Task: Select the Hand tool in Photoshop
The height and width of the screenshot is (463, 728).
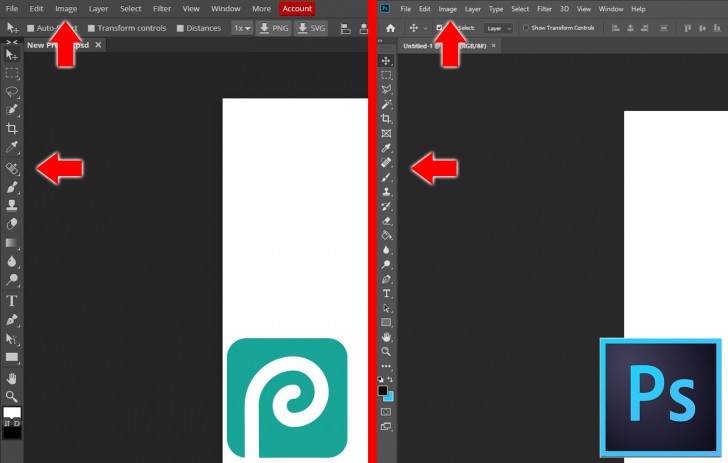Action: [x=386, y=337]
